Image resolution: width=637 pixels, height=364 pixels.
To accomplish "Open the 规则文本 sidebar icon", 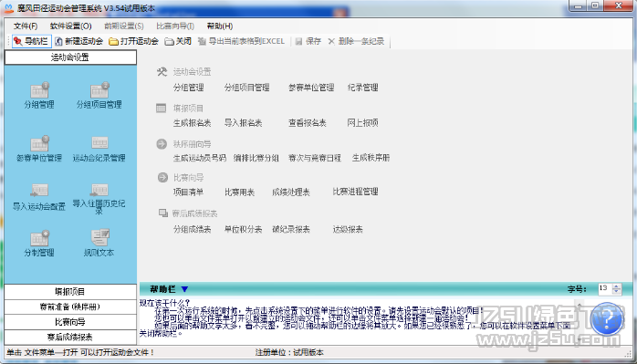I will tap(99, 243).
